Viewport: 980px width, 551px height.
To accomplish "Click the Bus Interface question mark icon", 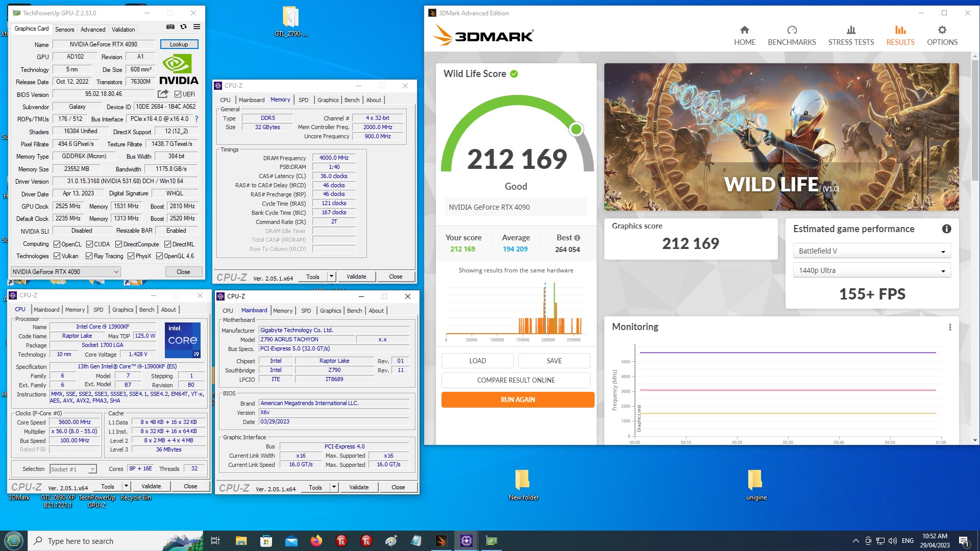I will (x=197, y=119).
